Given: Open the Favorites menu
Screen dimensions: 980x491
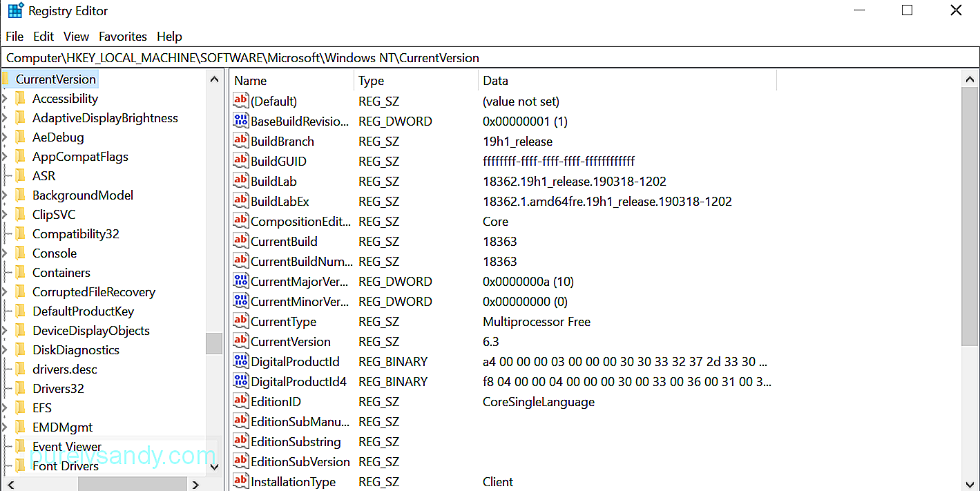Looking at the screenshot, I should point(123,37).
